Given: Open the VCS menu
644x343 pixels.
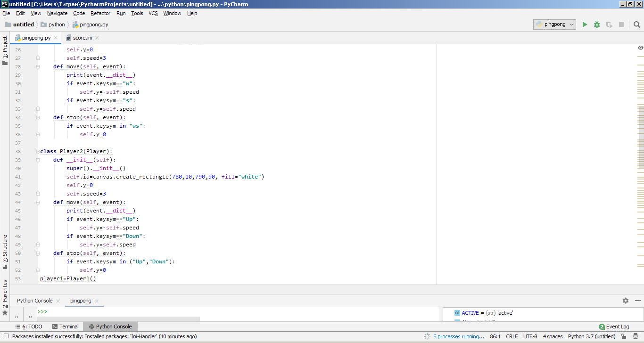Looking at the screenshot, I should (153, 13).
